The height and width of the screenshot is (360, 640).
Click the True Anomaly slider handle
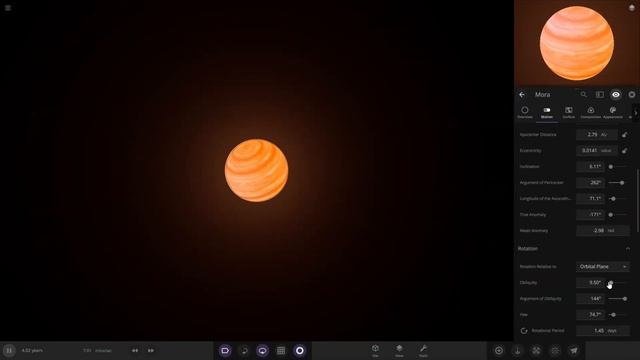[611, 215]
